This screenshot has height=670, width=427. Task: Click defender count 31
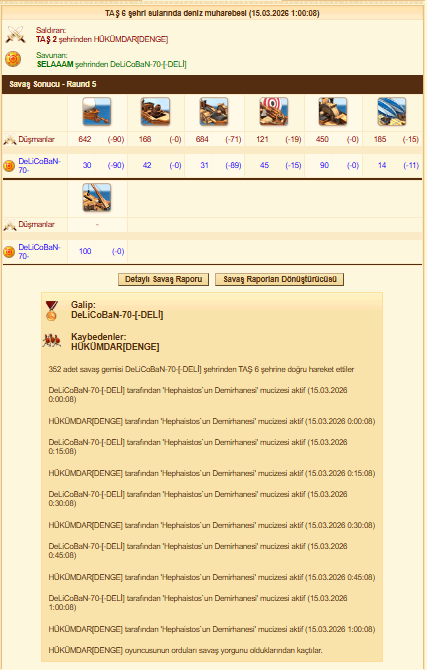coord(205,165)
